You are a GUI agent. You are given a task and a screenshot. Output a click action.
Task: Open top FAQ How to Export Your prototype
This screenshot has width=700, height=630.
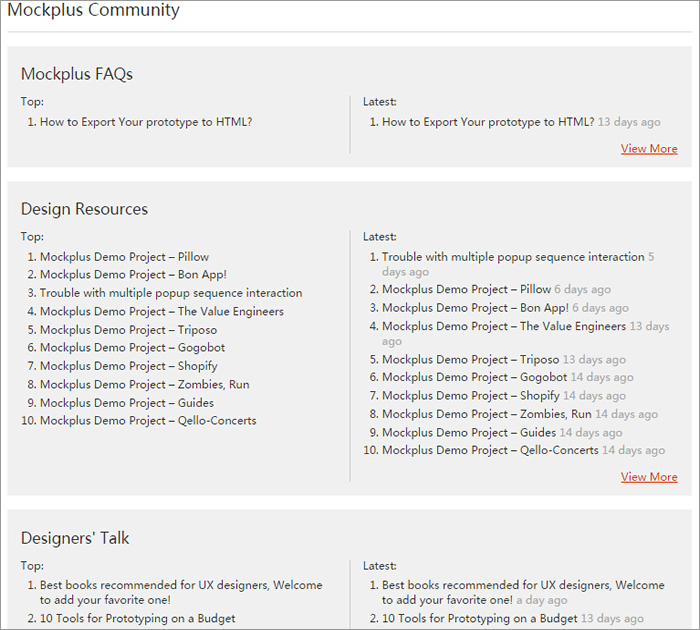[146, 122]
